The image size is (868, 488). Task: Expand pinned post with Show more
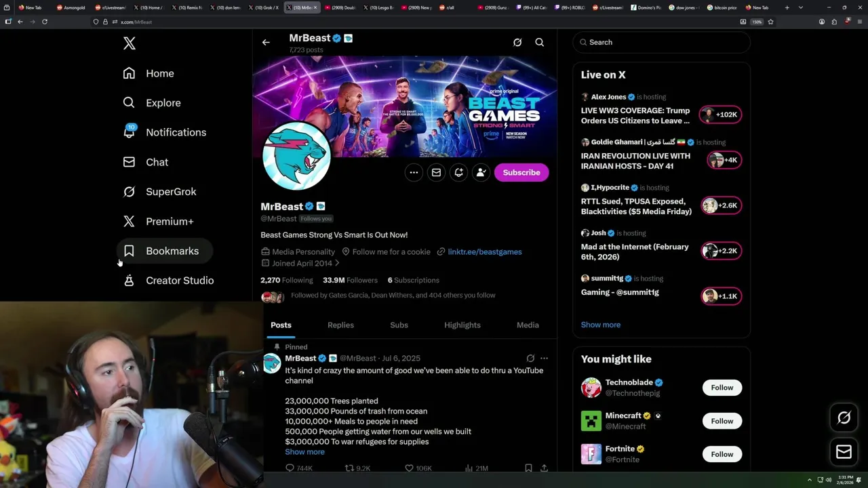(304, 452)
